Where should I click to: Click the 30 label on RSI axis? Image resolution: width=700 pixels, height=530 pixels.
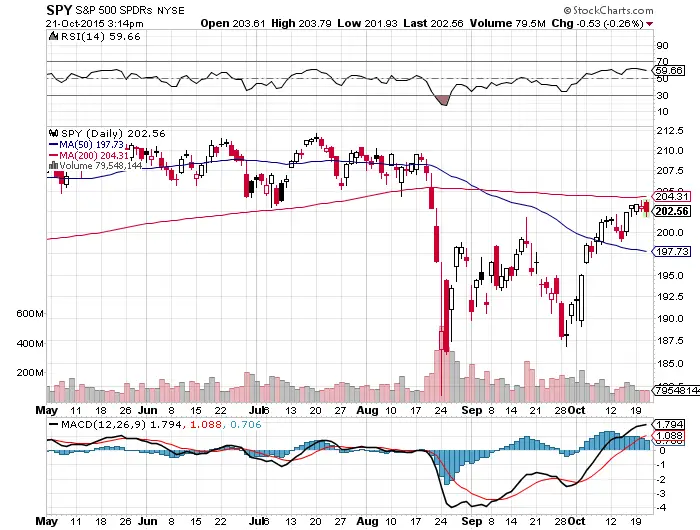(x=662, y=96)
